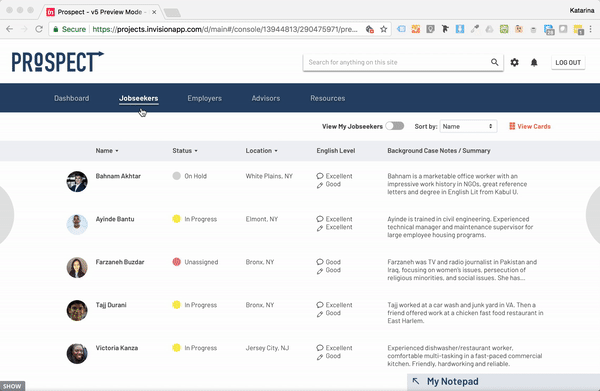This screenshot has width=600, height=391.
Task: Expand the My Notepad panel
Action: [x=503, y=381]
